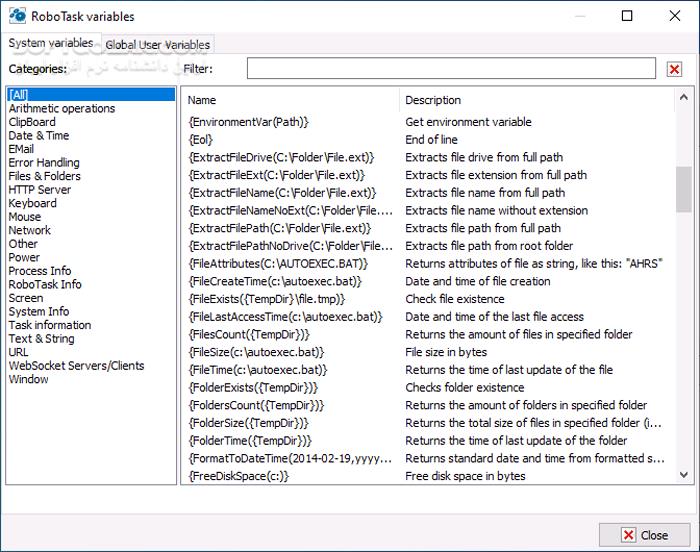The width and height of the screenshot is (700, 552).
Task: Click the RoboTask app icon in title bar
Action: 17,15
